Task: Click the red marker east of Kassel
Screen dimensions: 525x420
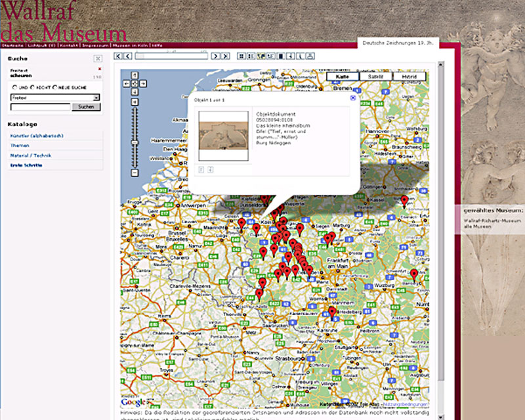Action: tap(404, 201)
